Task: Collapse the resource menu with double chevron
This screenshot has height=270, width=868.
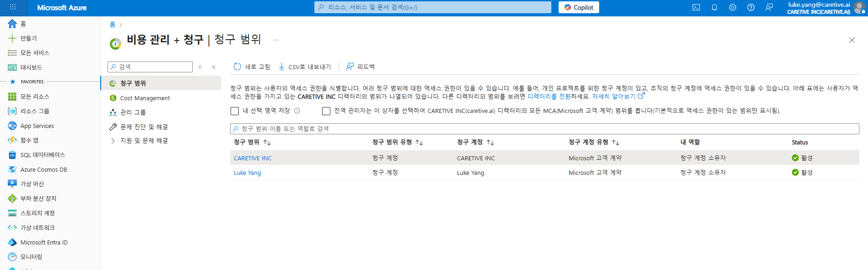Action: (x=214, y=67)
